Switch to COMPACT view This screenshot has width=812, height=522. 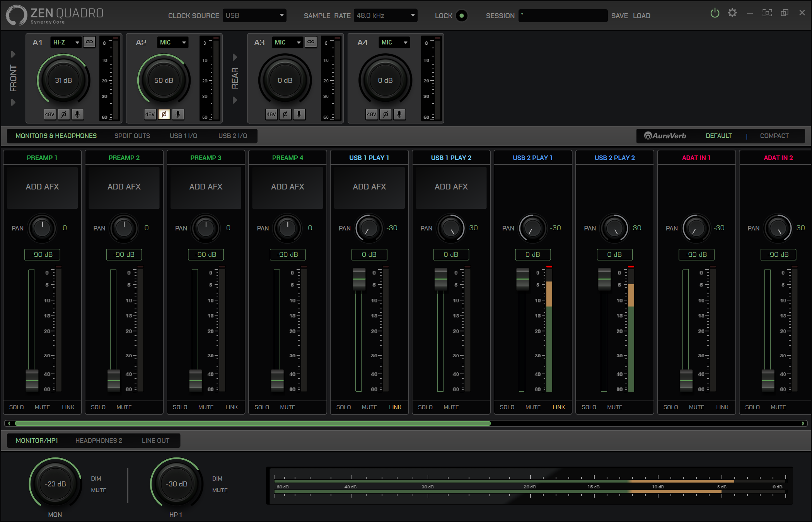(774, 136)
